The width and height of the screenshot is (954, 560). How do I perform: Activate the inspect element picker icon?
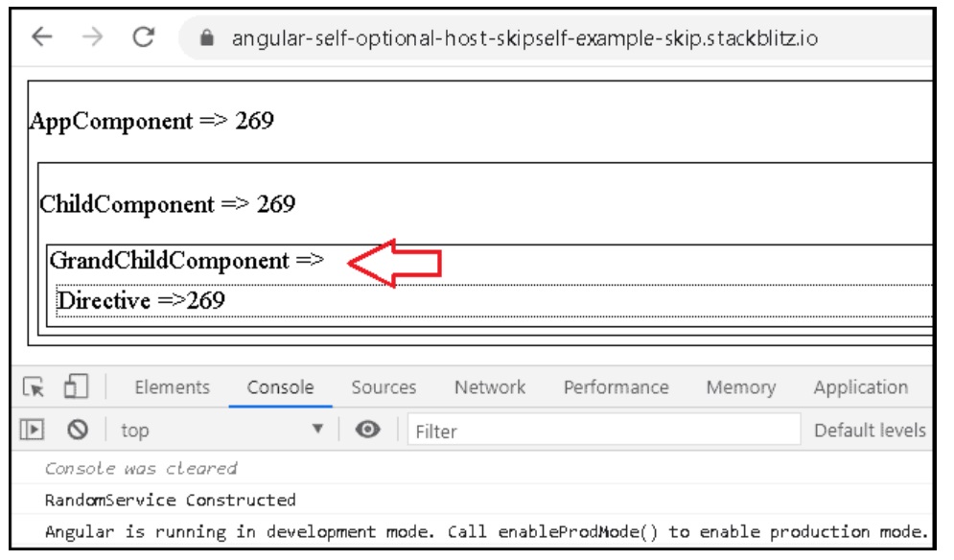35,387
